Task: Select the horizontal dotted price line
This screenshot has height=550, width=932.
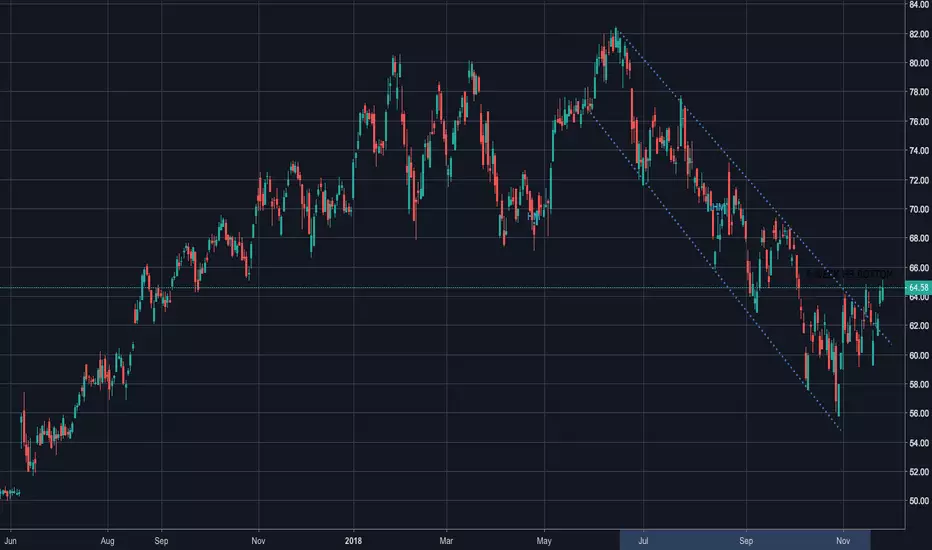Action: (x=452, y=288)
